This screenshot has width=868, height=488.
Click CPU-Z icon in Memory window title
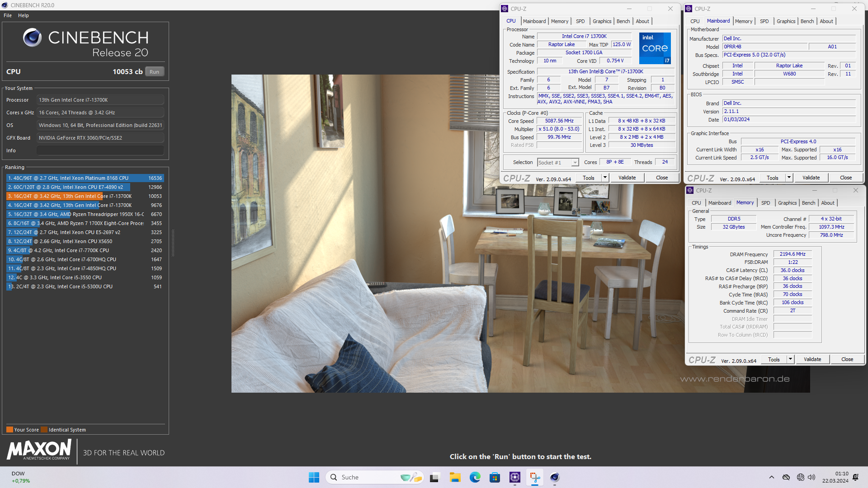pos(690,190)
